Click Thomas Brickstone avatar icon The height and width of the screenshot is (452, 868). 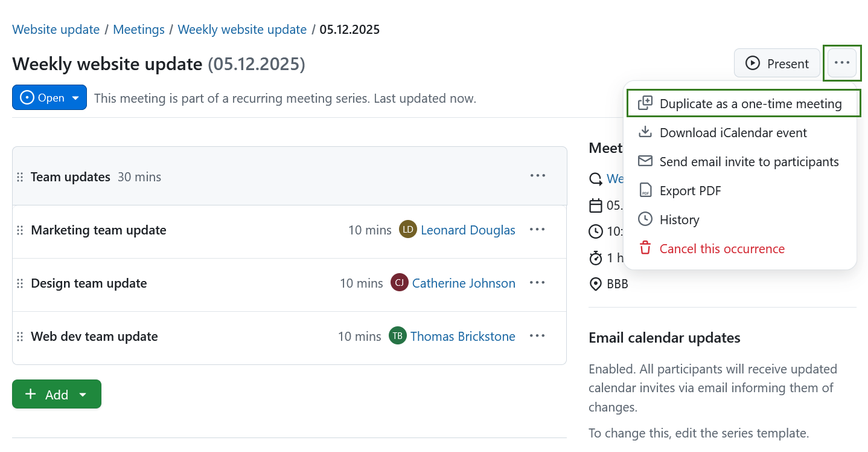398,336
